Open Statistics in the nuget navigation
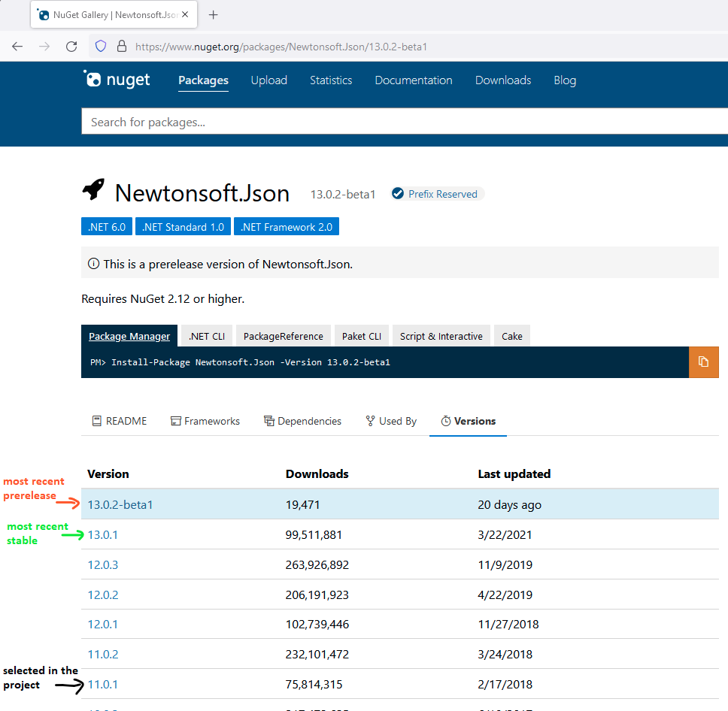 pyautogui.click(x=331, y=80)
